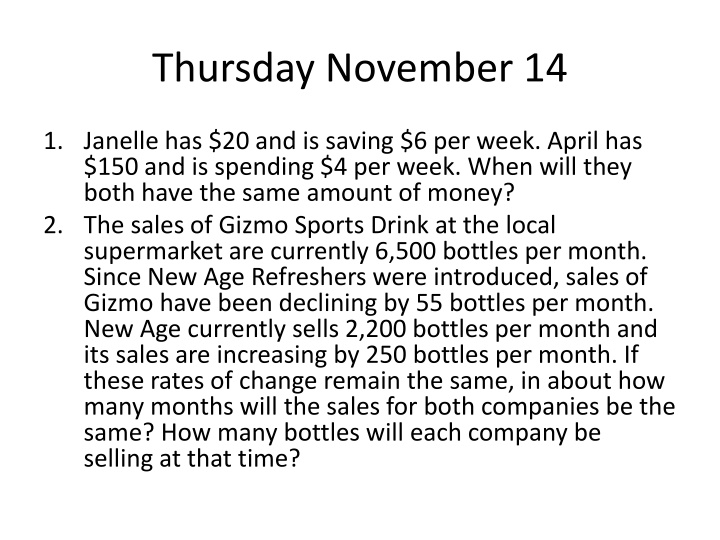Click the word Janelle in problem one
Screen dimensions: 720x540
(x=121, y=141)
